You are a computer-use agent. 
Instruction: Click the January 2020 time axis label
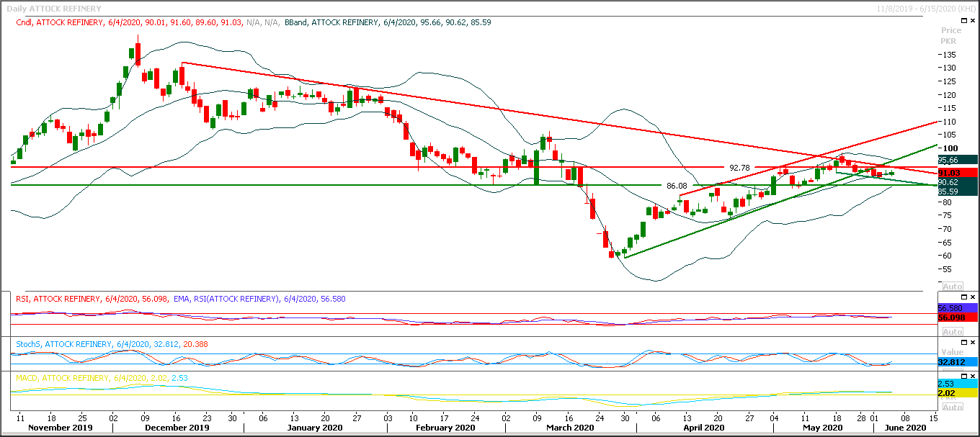click(x=315, y=427)
